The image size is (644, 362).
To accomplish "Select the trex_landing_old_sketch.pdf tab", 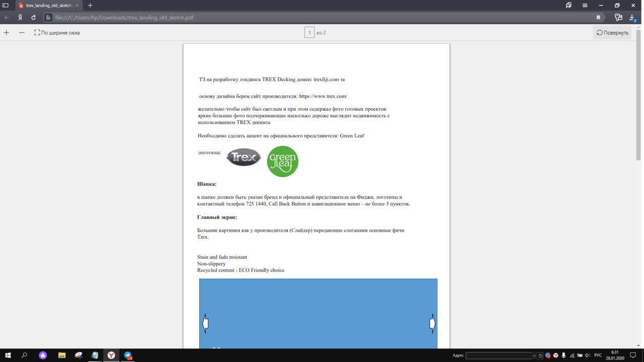I will tap(49, 5).
